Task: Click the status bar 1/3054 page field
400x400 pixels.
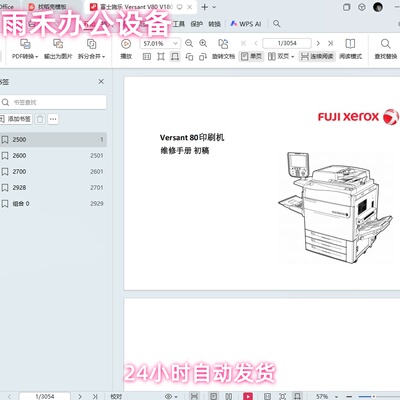Action: [45, 396]
